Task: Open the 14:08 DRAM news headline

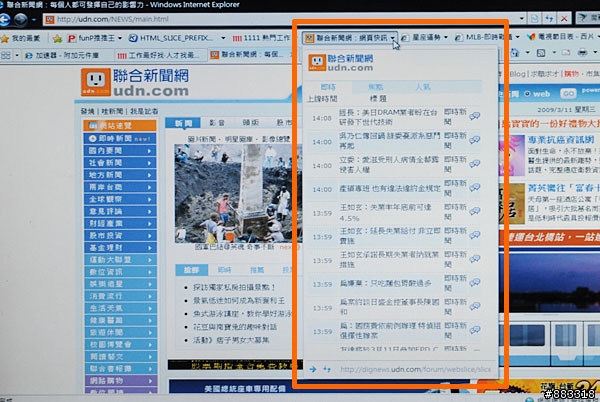Action: tap(388, 117)
